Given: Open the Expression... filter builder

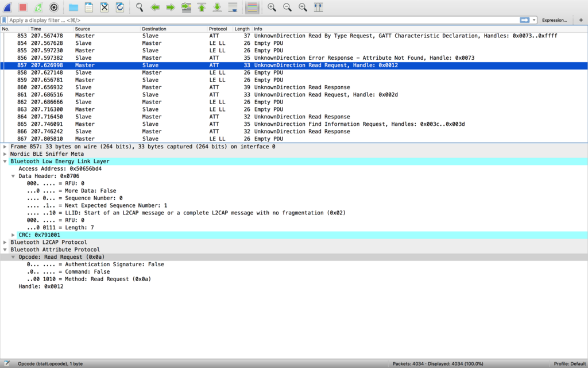Looking at the screenshot, I should [554, 20].
